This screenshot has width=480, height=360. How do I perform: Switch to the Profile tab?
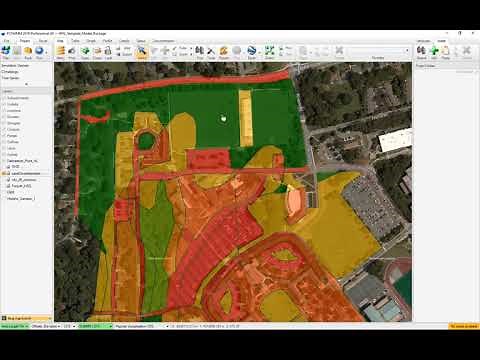[107, 41]
